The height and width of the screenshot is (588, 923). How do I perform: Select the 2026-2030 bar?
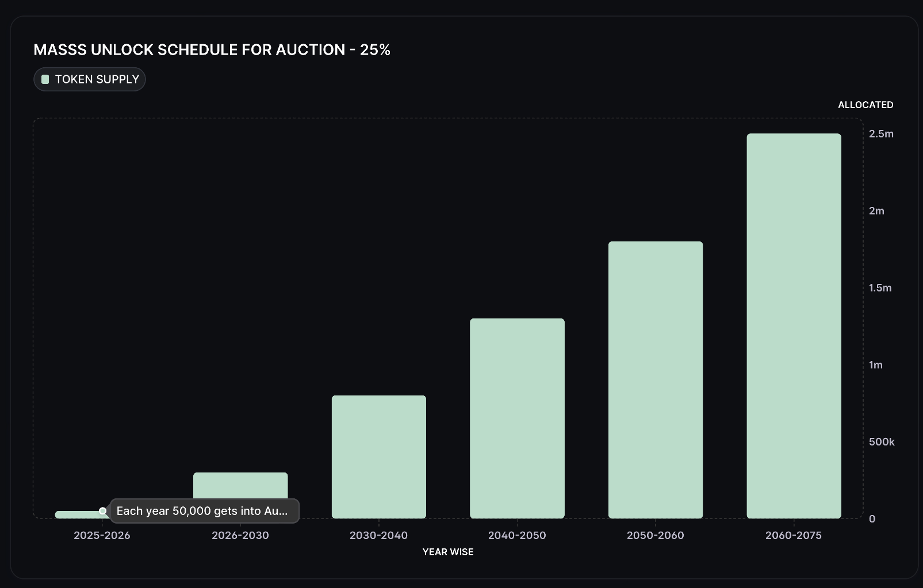click(x=240, y=485)
